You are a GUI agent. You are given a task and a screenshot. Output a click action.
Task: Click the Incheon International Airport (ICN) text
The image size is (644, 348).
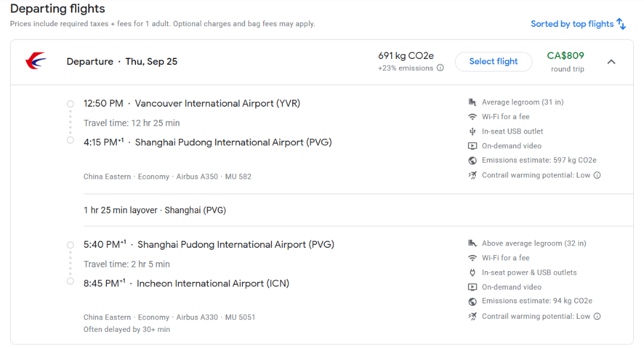213,283
